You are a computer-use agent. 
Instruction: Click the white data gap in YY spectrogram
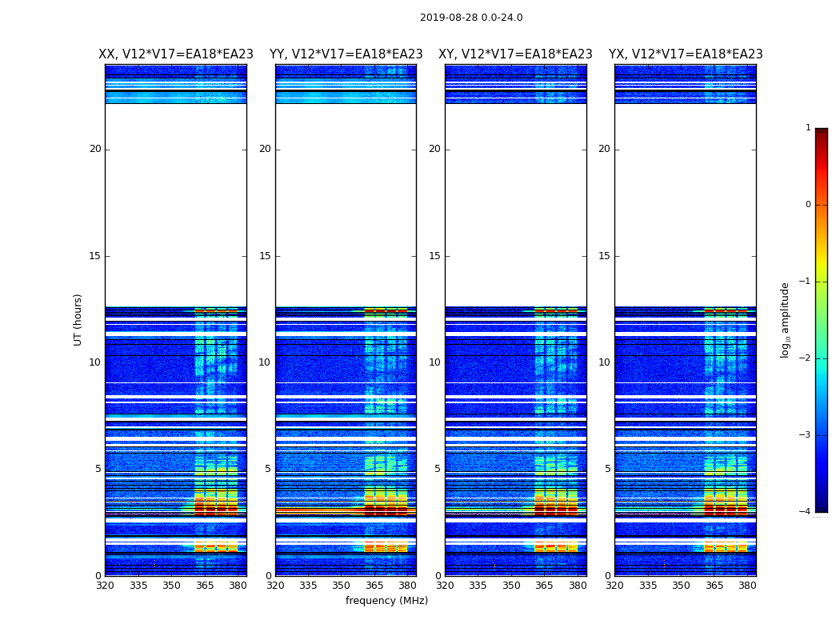pyautogui.click(x=346, y=204)
